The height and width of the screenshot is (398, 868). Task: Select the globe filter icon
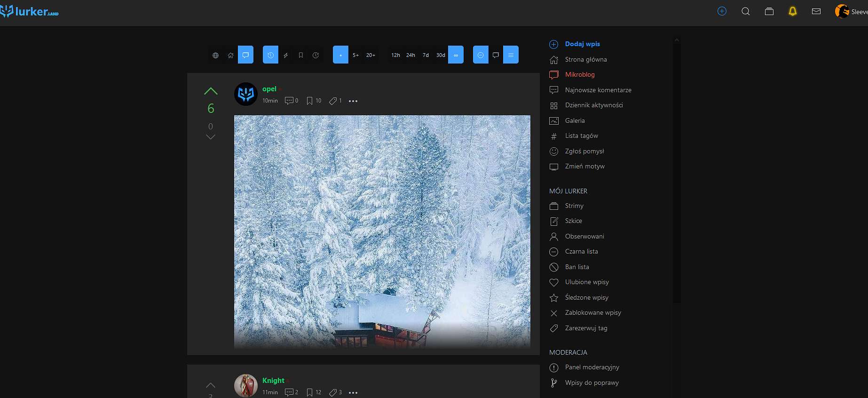215,55
